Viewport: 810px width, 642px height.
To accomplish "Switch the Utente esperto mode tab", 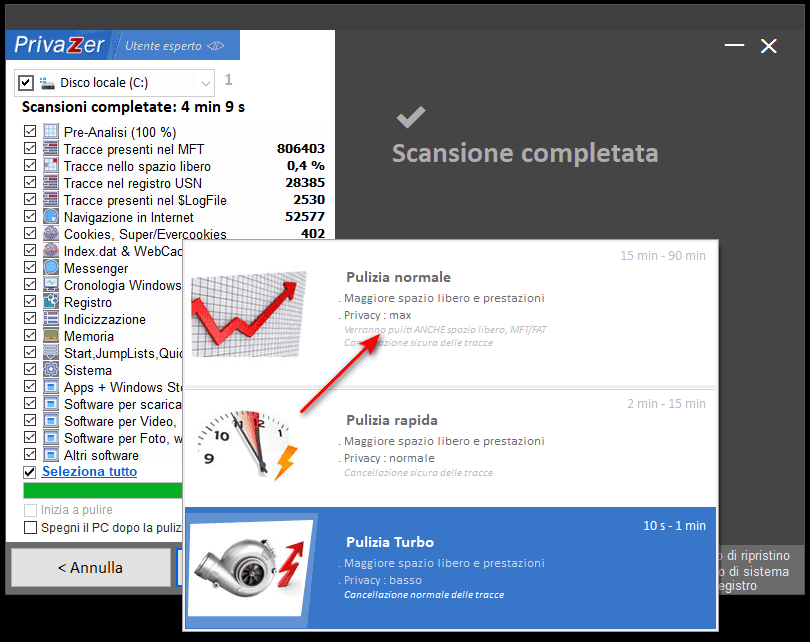I will coord(175,45).
